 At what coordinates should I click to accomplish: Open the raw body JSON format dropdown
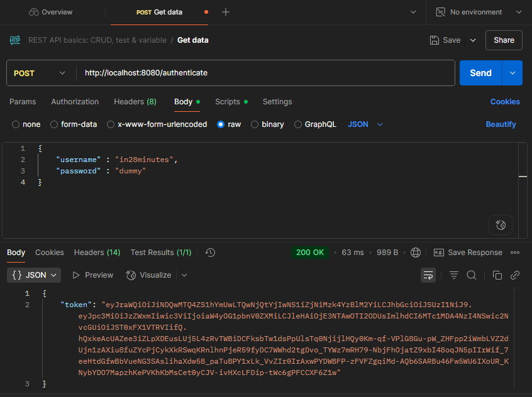(x=365, y=124)
